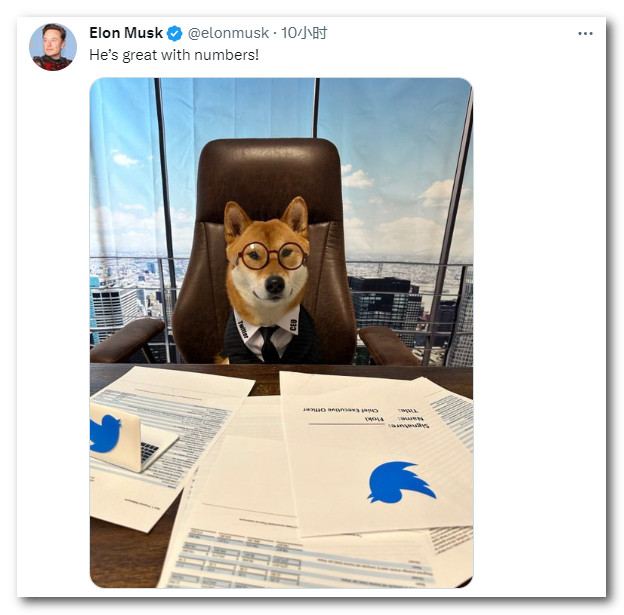Click the upside-down Twitter bird logo on paper

pyautogui.click(x=401, y=482)
